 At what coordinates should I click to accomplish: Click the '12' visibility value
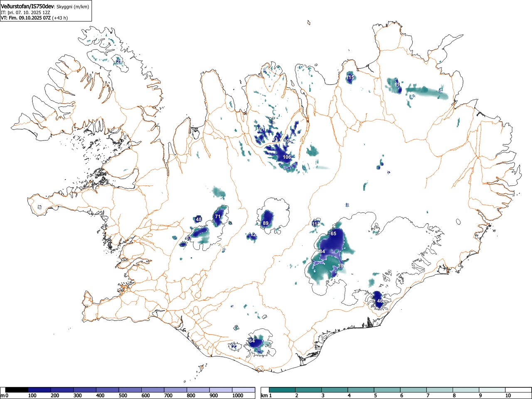pos(254,235)
